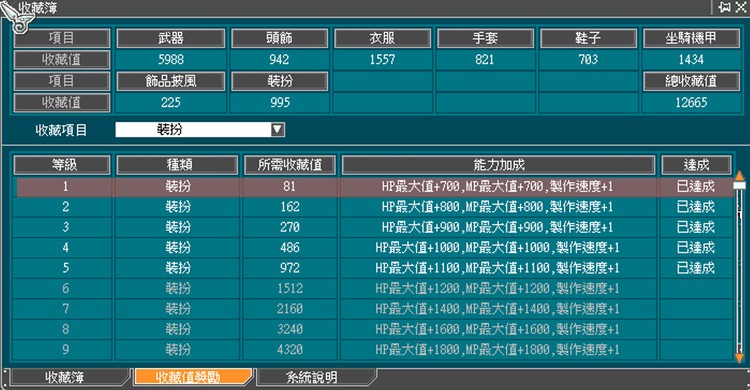The height and width of the screenshot is (390, 750).
Task: Click the scrollbar up arrow
Action: [739, 175]
